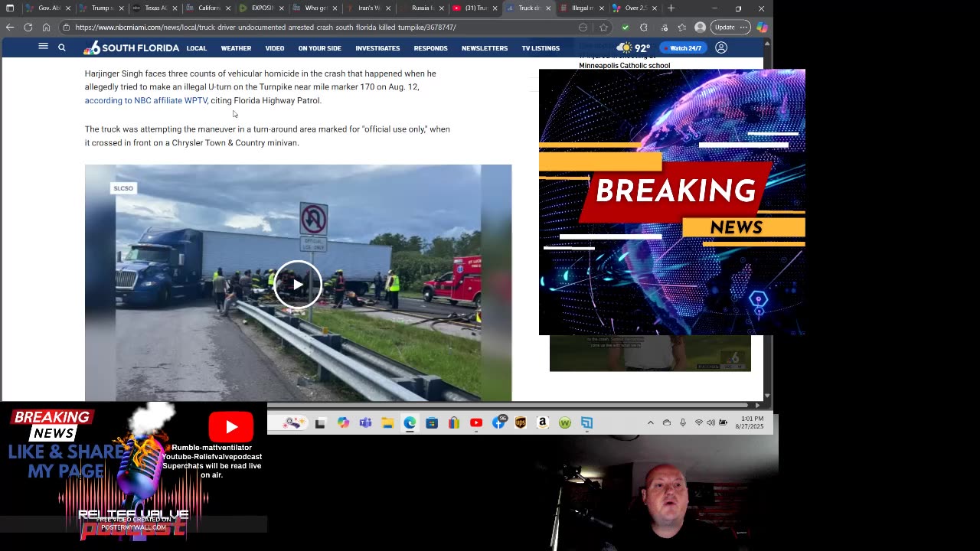This screenshot has width=980, height=551.
Task: Click the browser home icon
Action: coord(46,27)
